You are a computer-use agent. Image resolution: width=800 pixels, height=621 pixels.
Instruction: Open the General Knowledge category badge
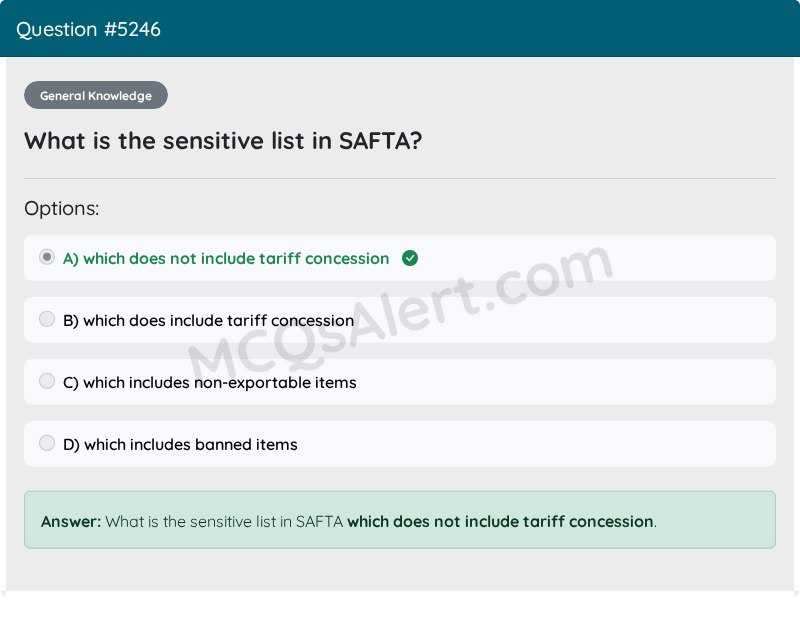[96, 96]
